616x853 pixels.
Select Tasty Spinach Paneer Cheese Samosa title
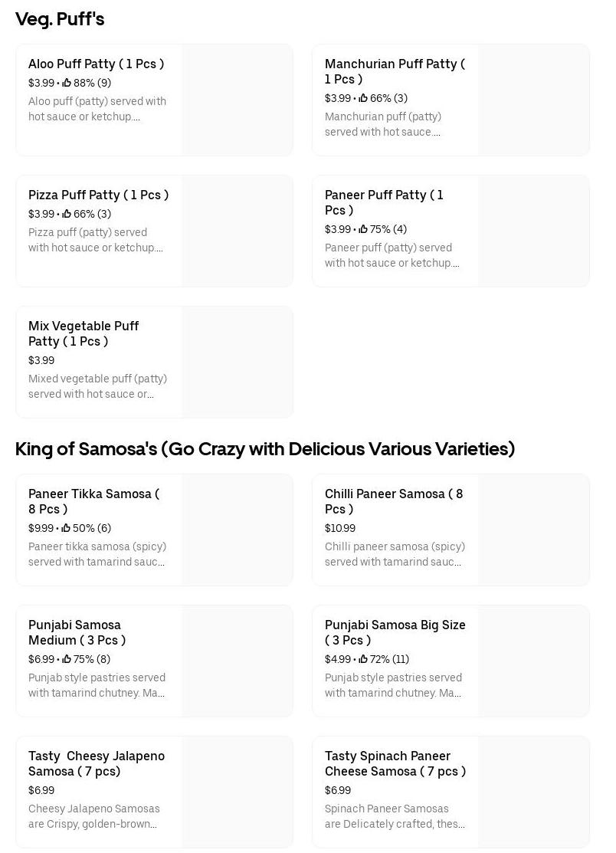click(x=395, y=763)
